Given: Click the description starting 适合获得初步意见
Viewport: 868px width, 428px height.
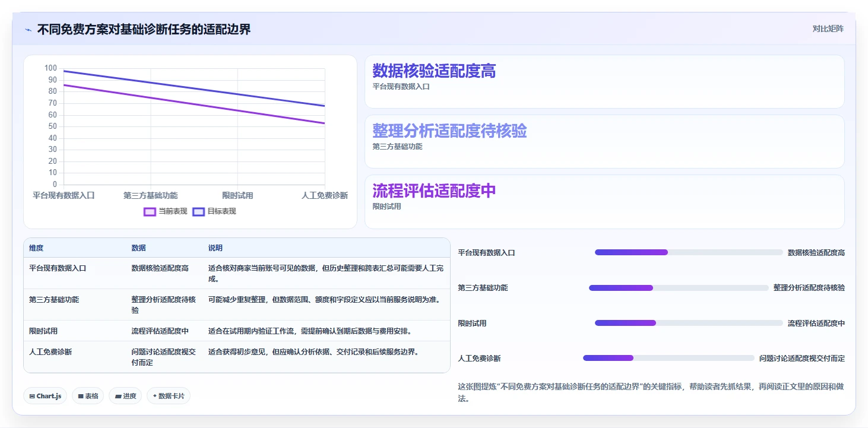Looking at the screenshot, I should [315, 352].
